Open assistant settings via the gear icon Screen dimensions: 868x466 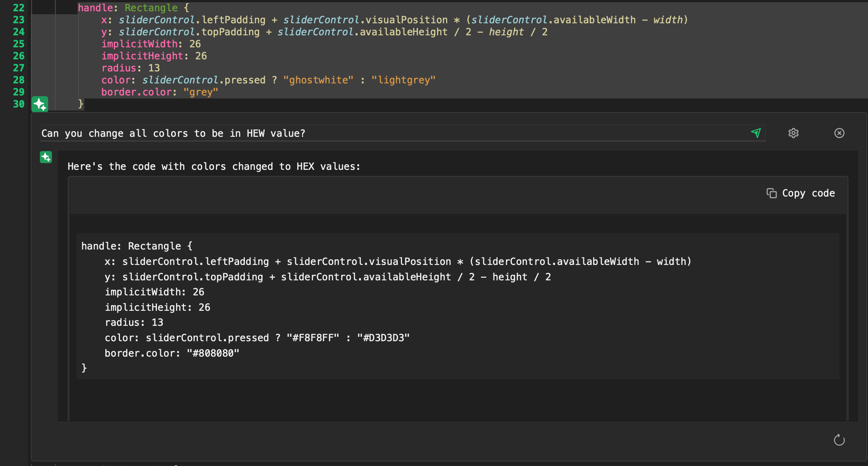click(794, 133)
